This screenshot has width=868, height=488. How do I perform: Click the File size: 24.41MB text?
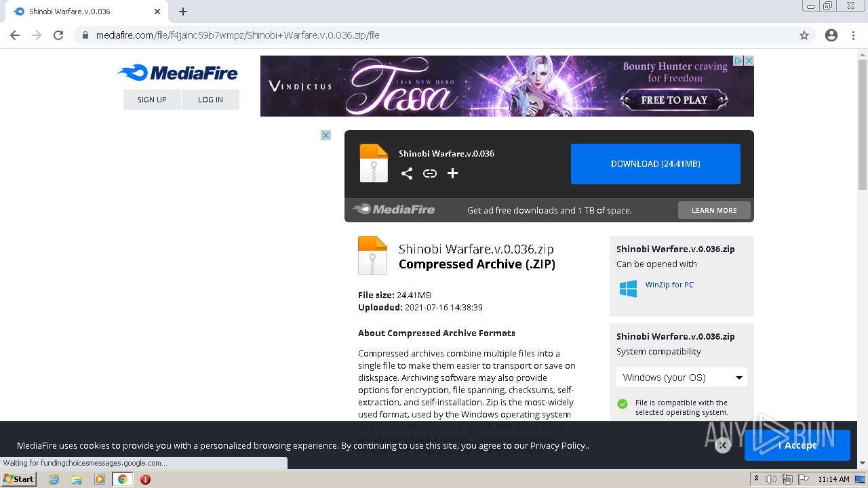(395, 295)
